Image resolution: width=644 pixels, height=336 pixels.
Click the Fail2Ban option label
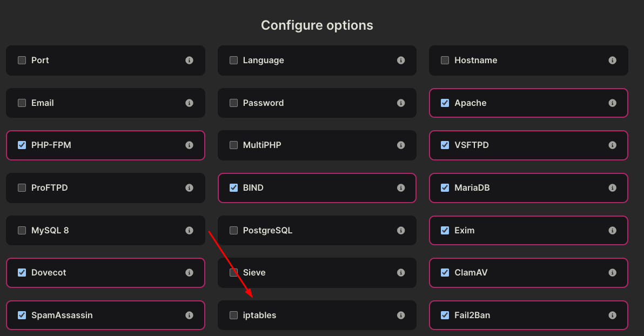[472, 315]
